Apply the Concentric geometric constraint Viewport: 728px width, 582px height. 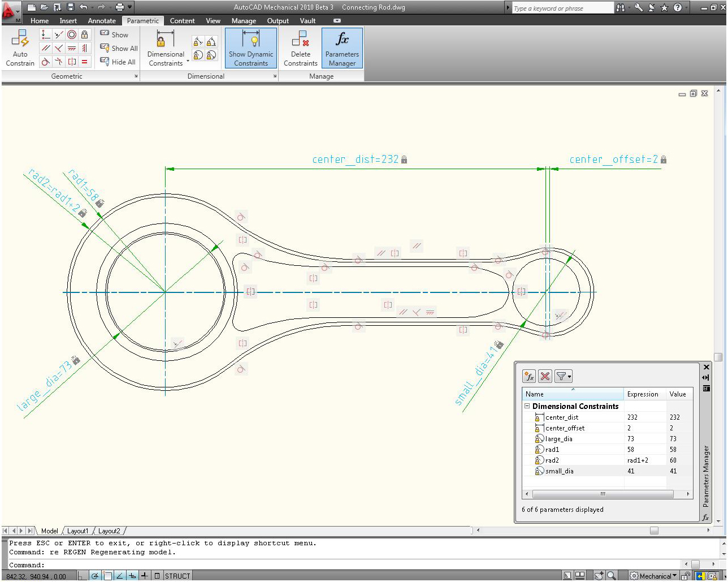point(72,35)
